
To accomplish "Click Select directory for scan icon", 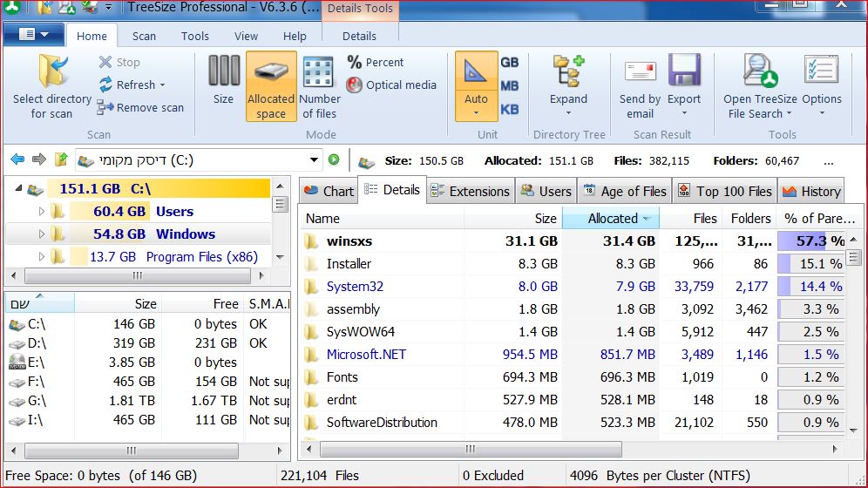I will 53,71.
